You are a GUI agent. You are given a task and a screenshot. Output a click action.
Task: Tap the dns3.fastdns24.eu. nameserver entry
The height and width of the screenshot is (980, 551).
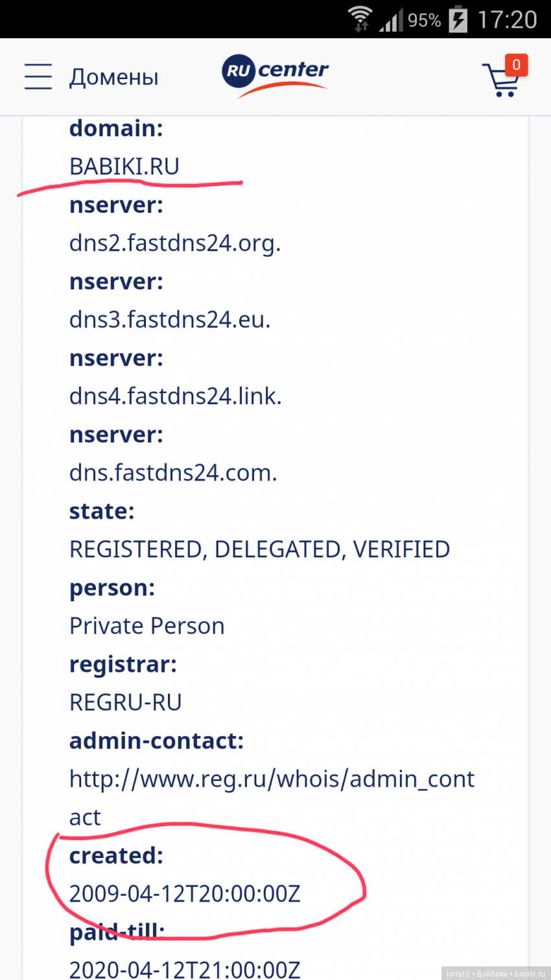[170, 320]
